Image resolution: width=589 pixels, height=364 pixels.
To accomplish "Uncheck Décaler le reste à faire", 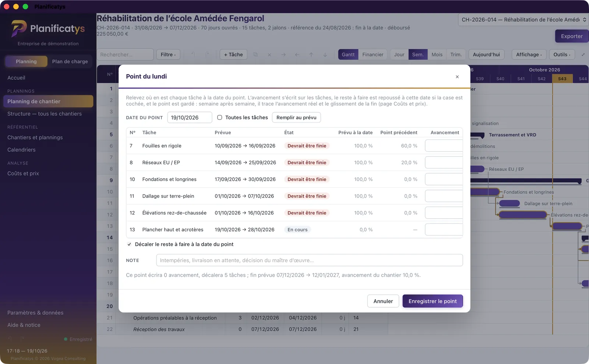I will tap(129, 244).
